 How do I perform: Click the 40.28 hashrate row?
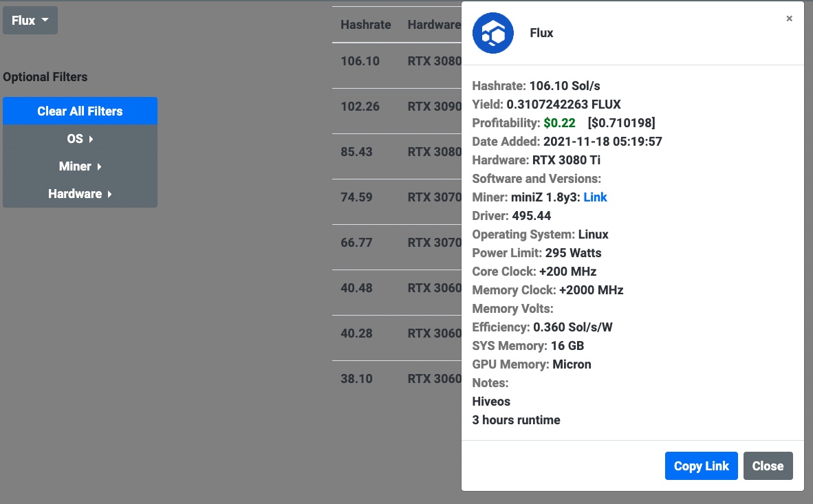pyautogui.click(x=357, y=333)
